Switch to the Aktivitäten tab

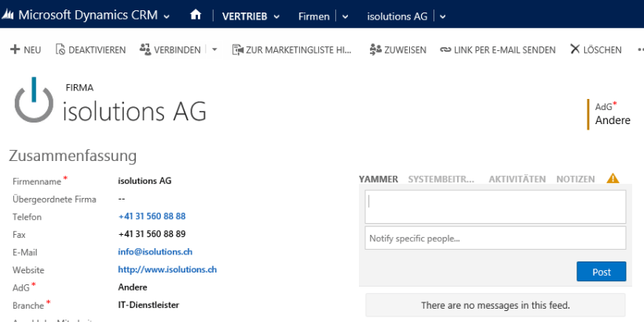(x=517, y=179)
